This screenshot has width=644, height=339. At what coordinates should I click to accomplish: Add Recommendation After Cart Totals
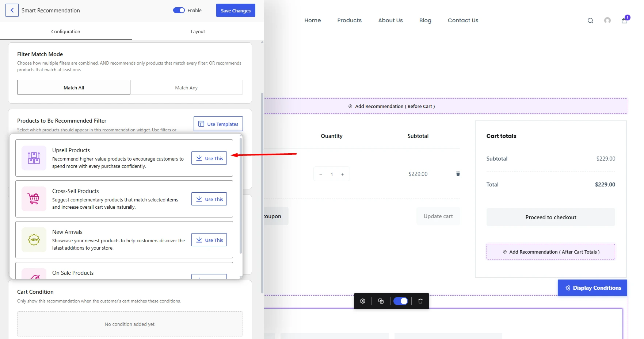[x=551, y=252]
